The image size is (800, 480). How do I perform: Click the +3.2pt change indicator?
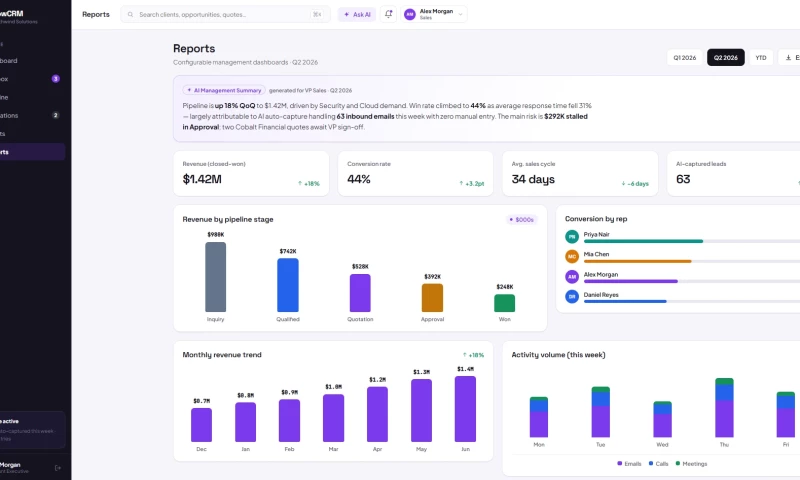471,184
